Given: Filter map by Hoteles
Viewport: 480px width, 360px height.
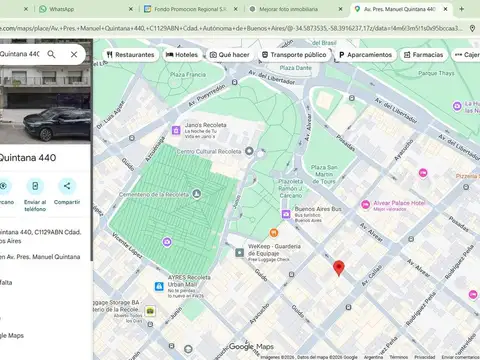Looking at the screenshot, I should [182, 55].
